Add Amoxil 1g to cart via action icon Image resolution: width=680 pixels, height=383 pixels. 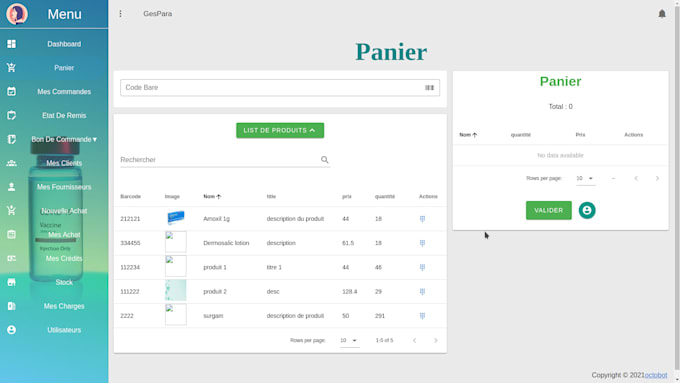pos(422,219)
